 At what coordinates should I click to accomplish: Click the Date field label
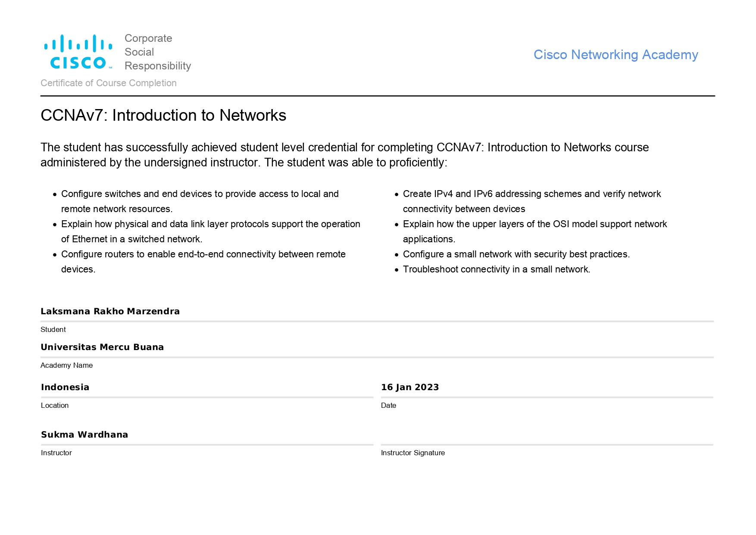click(388, 405)
